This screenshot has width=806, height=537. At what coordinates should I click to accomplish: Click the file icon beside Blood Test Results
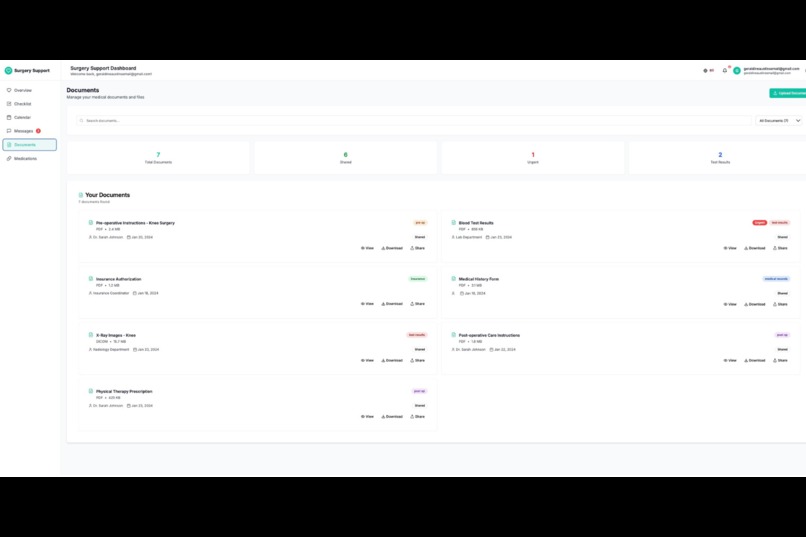[x=453, y=223]
